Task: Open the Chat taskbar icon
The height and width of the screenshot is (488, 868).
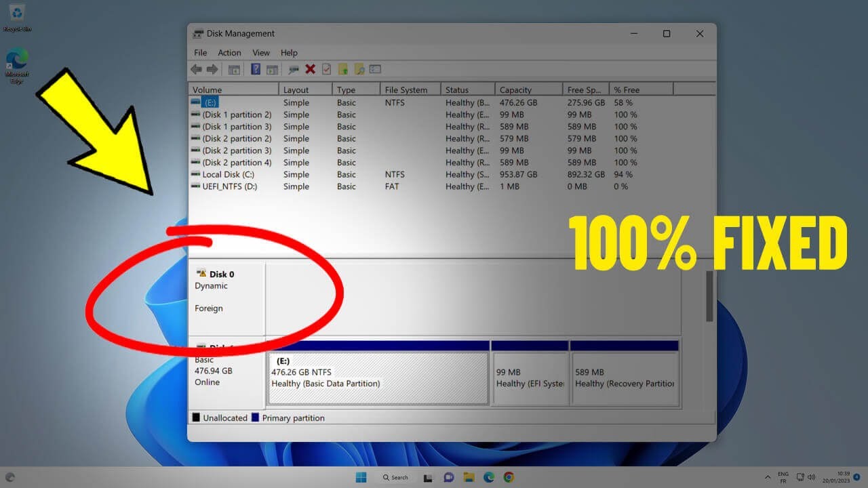Action: (x=448, y=477)
